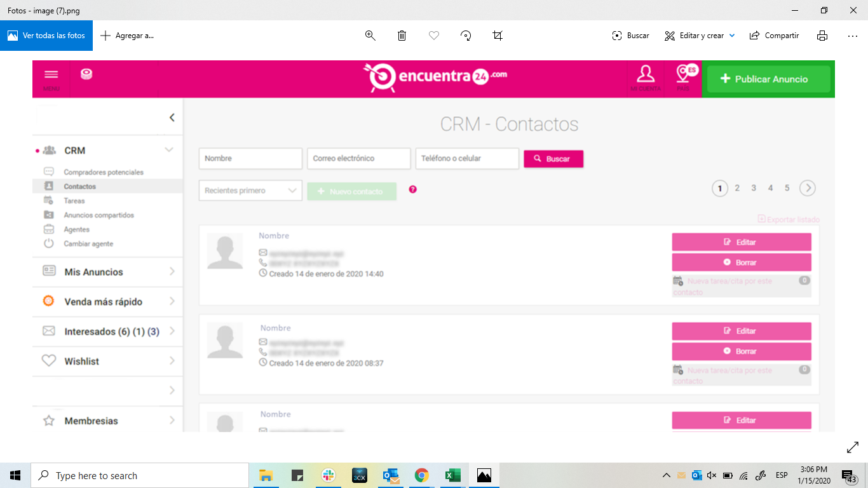The width and height of the screenshot is (868, 488).
Task: Click the crop icon in Photos toolbar
Action: 498,36
